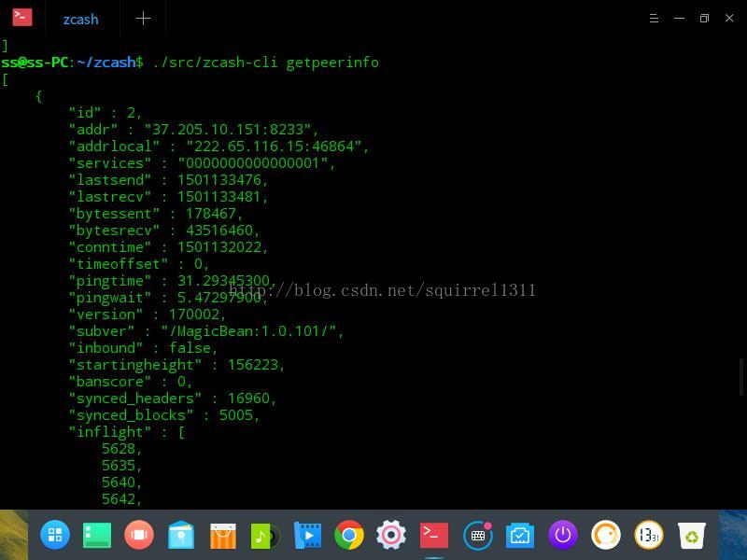Click the services 0000000000000001 value
The image size is (747, 560).
pos(252,162)
